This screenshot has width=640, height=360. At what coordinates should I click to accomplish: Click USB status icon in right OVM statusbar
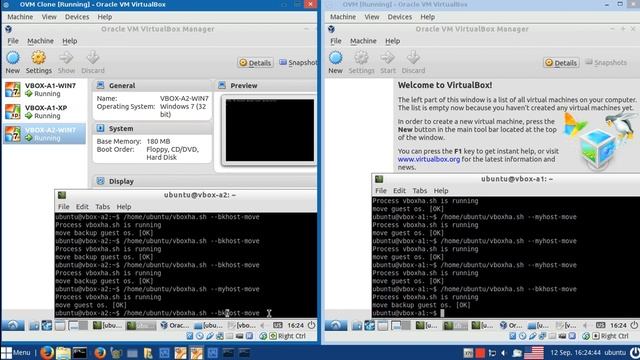pyautogui.click(x=532, y=336)
